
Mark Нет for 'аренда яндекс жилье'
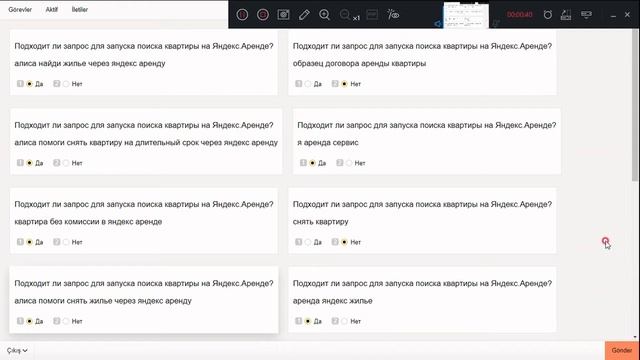344,321
